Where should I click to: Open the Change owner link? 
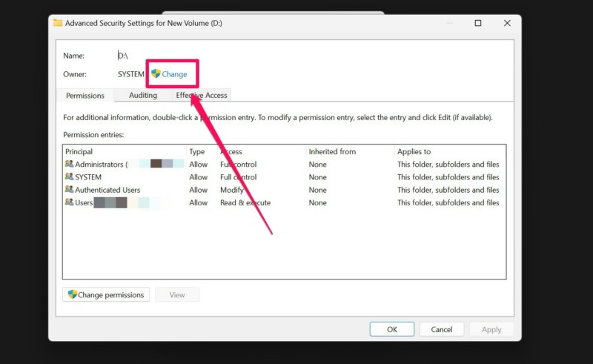pyautogui.click(x=174, y=74)
